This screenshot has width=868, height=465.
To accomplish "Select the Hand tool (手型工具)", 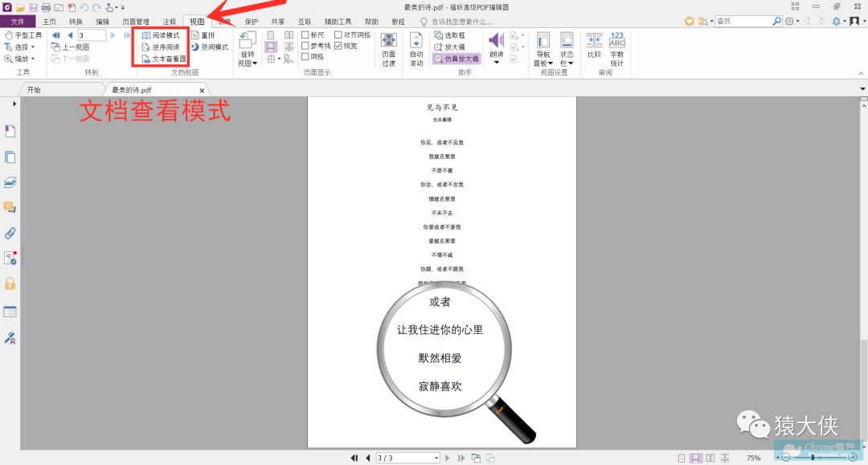I will (x=23, y=35).
